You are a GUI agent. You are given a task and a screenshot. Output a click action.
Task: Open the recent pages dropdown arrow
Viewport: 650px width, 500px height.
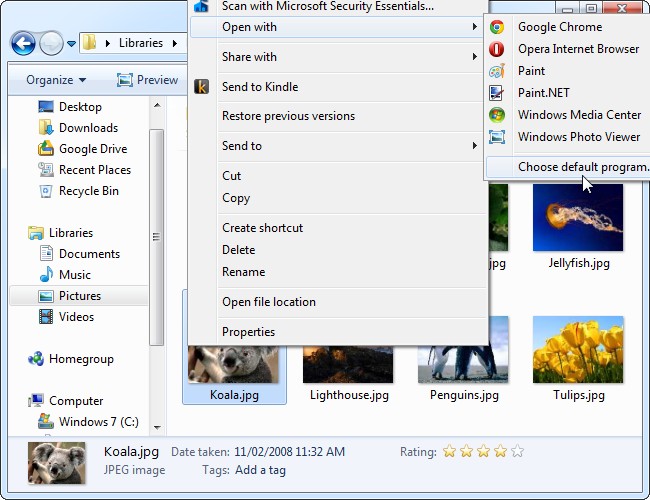[x=71, y=44]
